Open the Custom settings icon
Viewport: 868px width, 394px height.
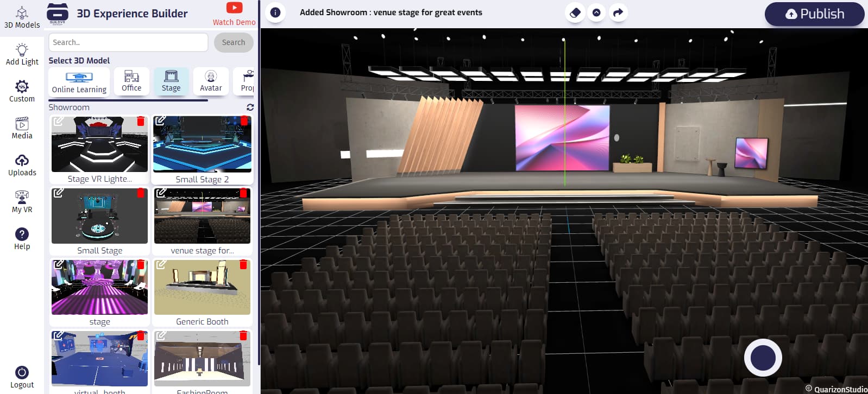(22, 91)
